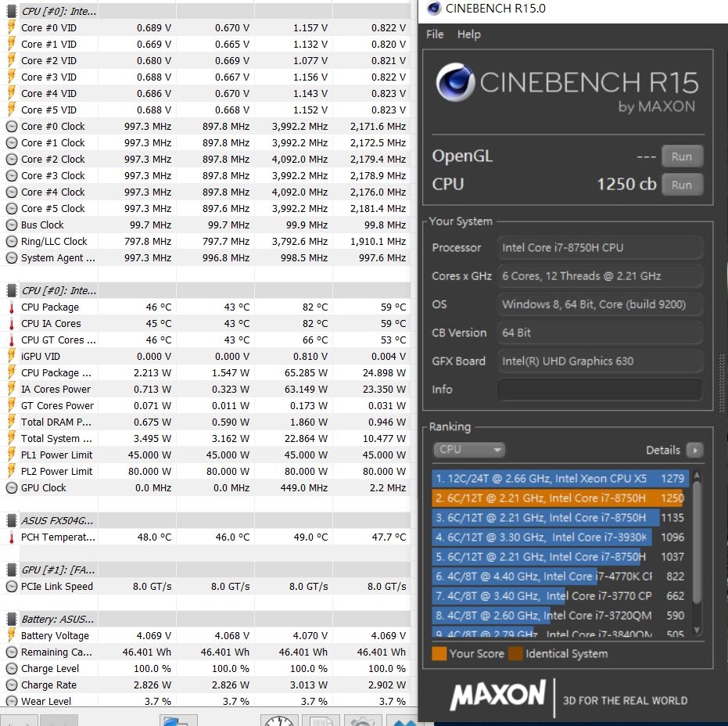Click the Charge Rate row label
The width and height of the screenshot is (728, 726).
(48, 685)
